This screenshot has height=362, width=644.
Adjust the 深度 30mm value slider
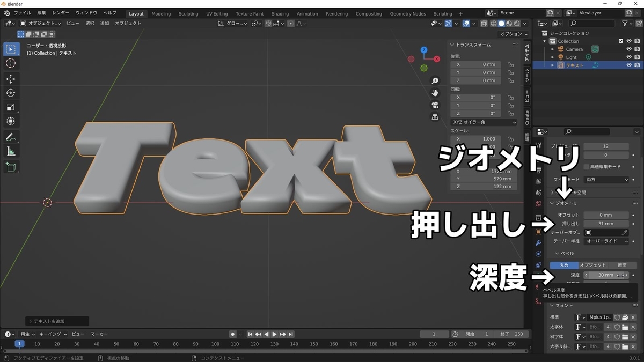coord(605,275)
